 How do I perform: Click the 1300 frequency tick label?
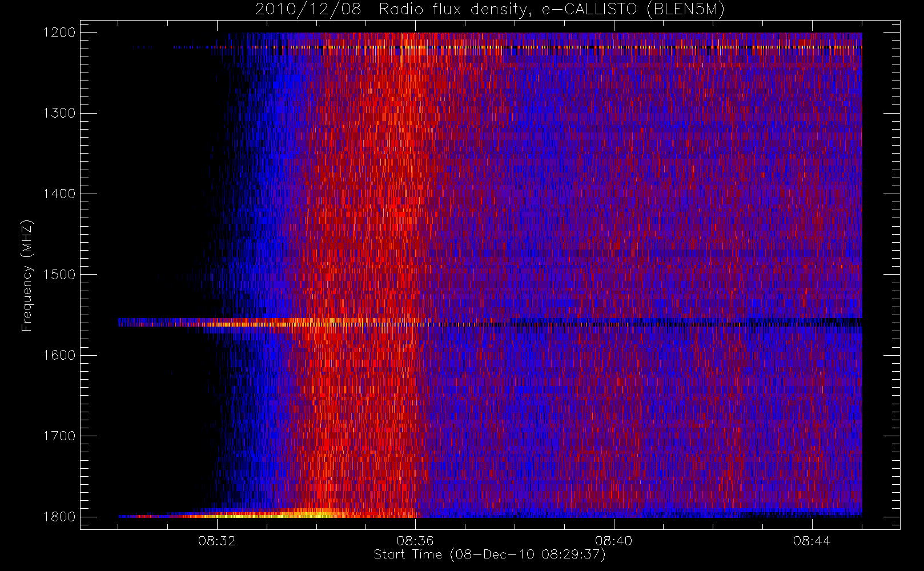(x=59, y=113)
